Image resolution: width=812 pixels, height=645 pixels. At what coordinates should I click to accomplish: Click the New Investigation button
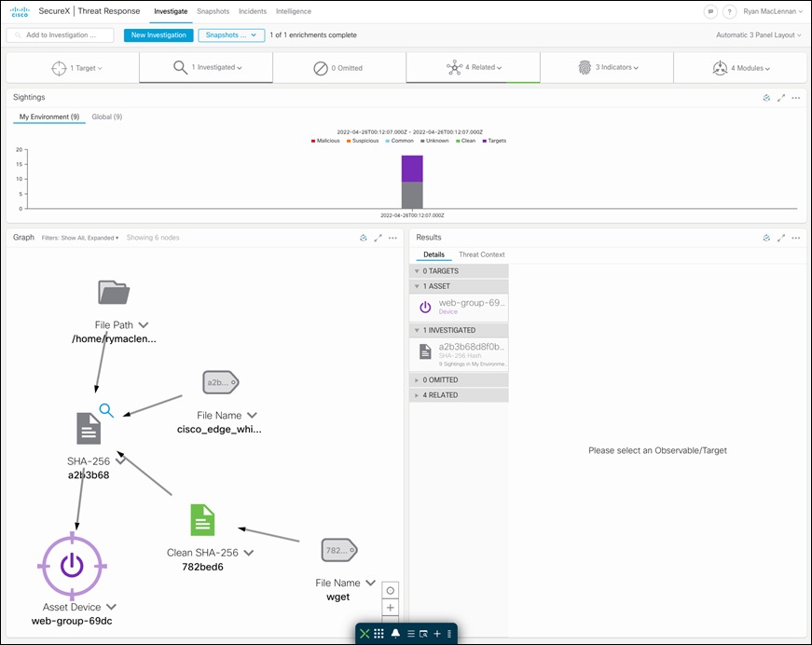click(x=158, y=35)
